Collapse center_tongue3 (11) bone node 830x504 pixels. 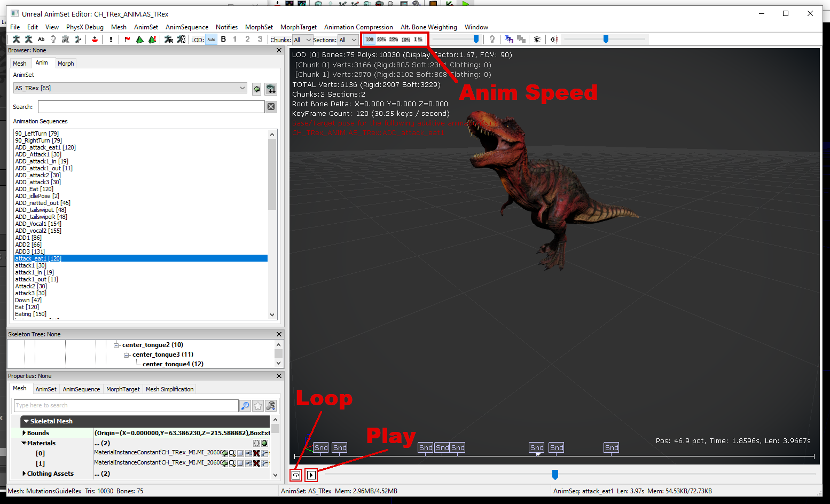click(x=127, y=355)
